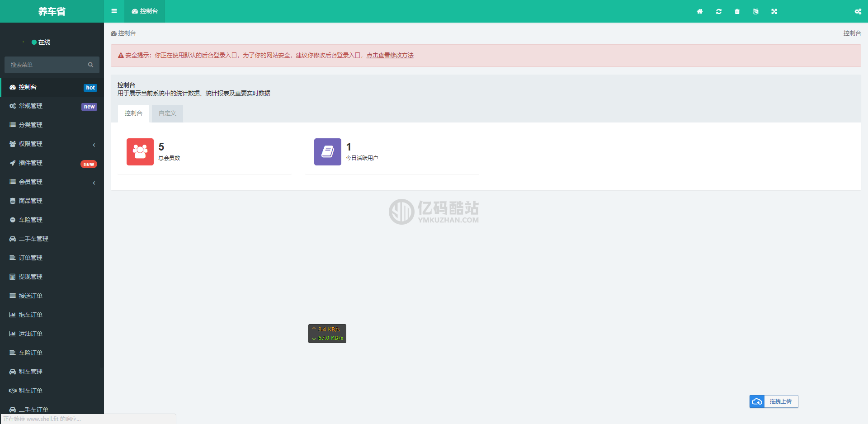Toggle the sidebar hamburger menu icon
This screenshot has width=868, height=424.
(114, 11)
